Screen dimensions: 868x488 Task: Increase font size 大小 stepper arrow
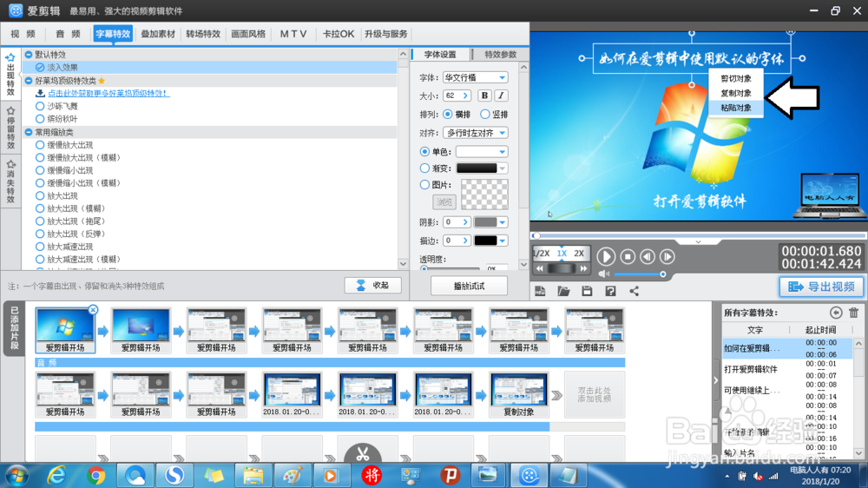pos(465,96)
